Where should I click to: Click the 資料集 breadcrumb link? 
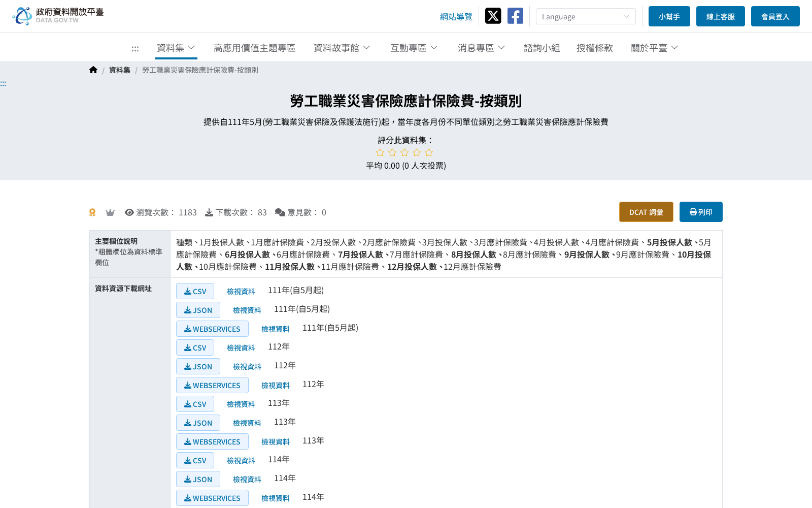click(120, 70)
